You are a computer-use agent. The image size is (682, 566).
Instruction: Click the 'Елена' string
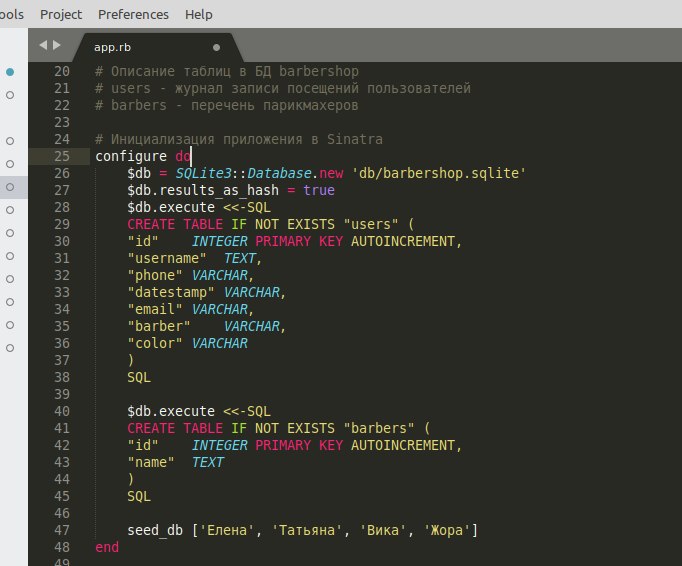[227, 530]
